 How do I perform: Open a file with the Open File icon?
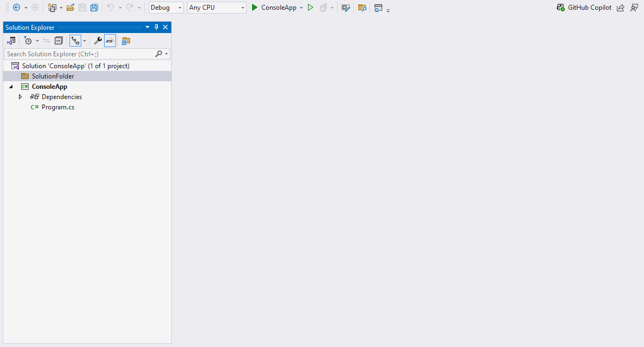coord(70,7)
